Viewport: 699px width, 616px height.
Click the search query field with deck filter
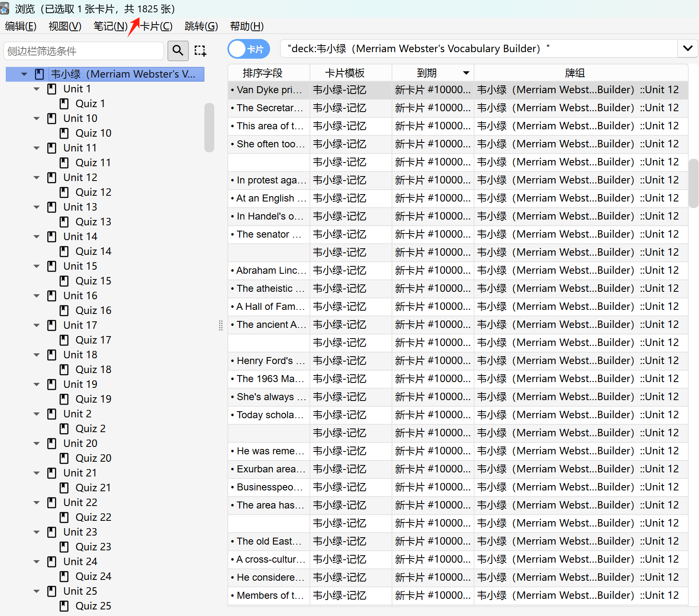[x=479, y=48]
